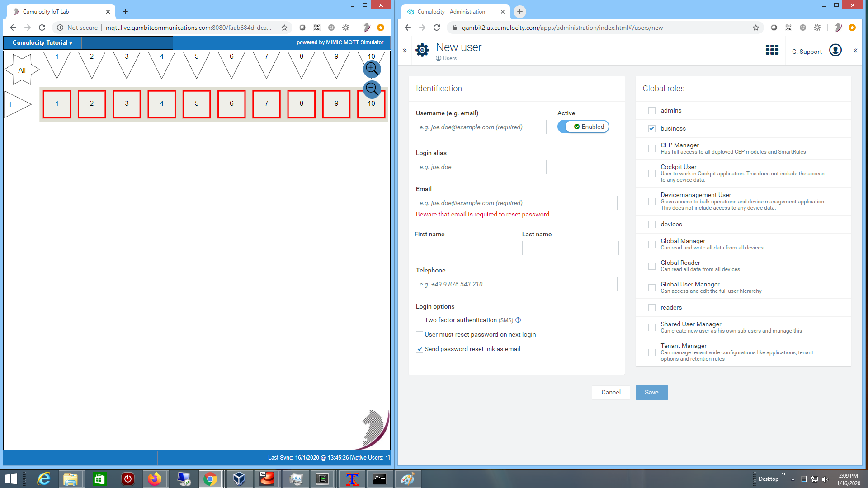
Task: Check the Devicemanagement User role
Action: click(x=652, y=202)
